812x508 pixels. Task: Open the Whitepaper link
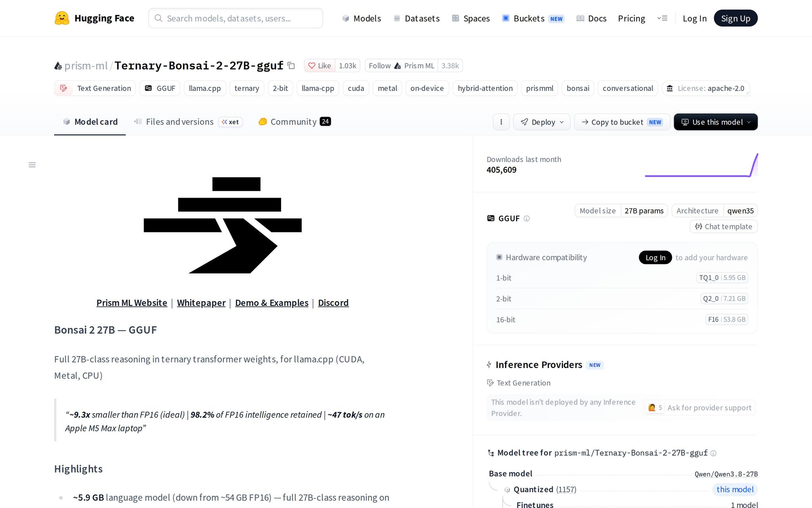click(x=201, y=303)
